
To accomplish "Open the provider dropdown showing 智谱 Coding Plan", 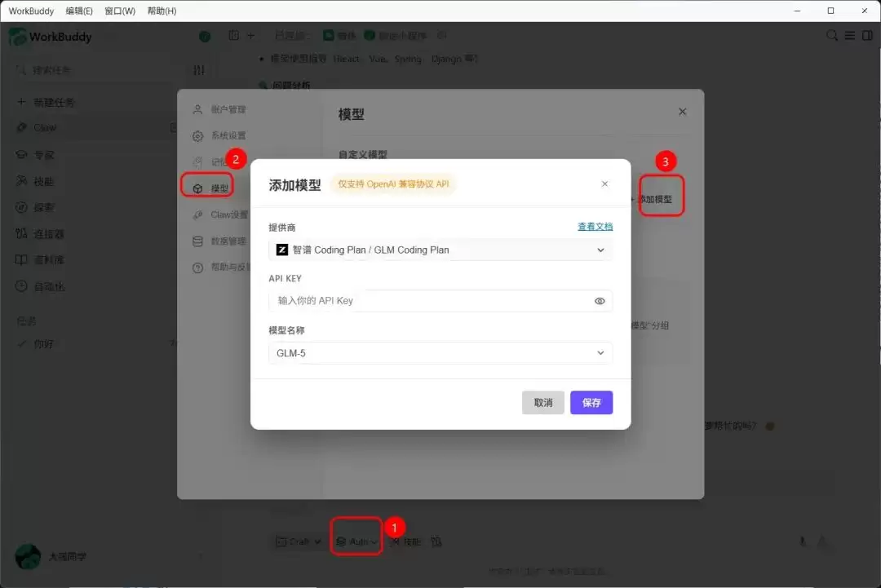I will click(x=440, y=250).
